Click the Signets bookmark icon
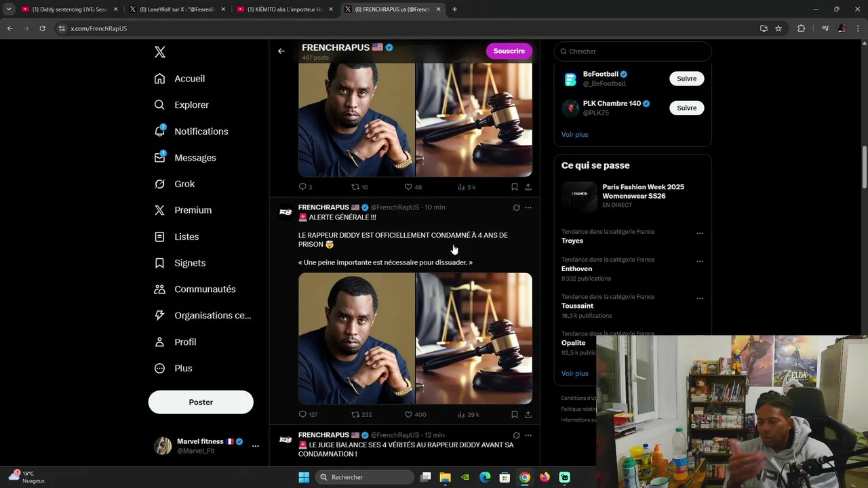 pyautogui.click(x=159, y=263)
